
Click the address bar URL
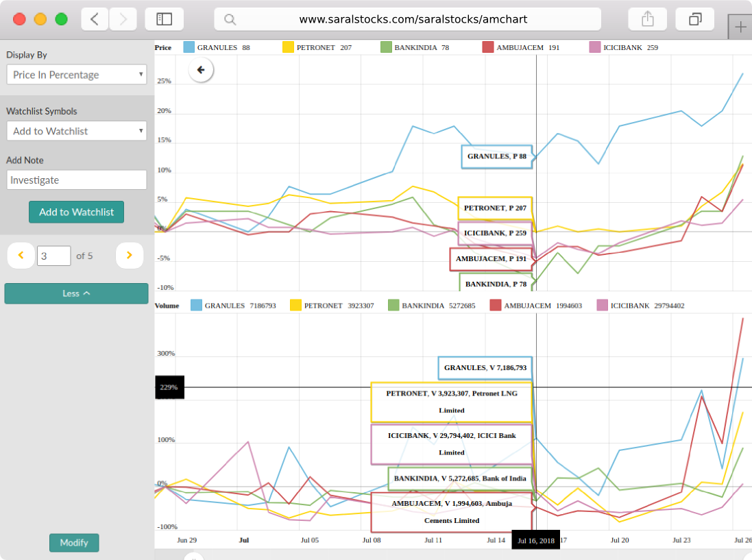tap(413, 19)
